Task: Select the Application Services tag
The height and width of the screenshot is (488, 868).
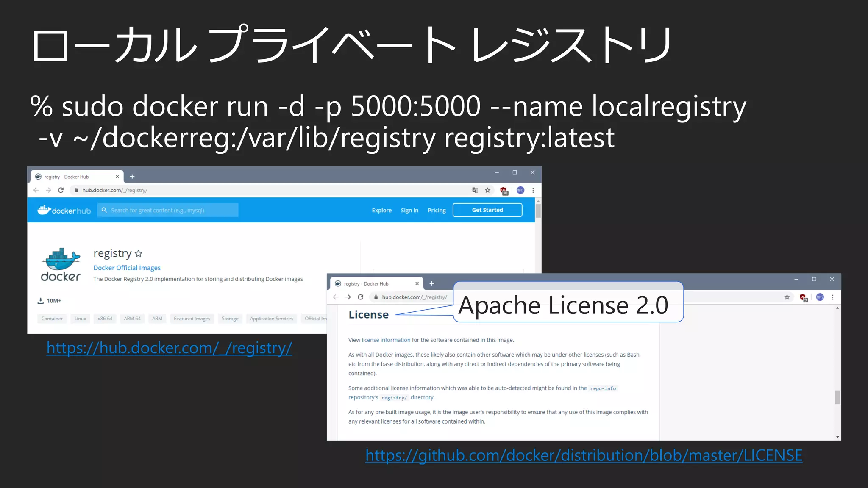Action: tap(272, 319)
